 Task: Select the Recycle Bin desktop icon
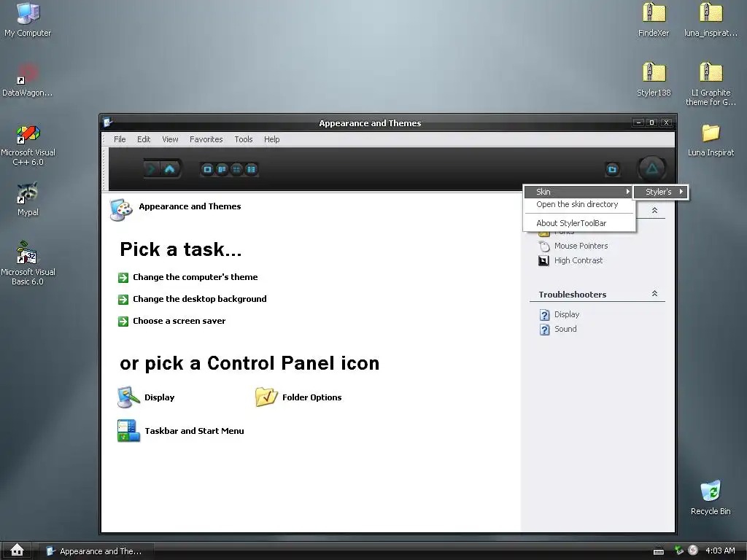point(711,491)
